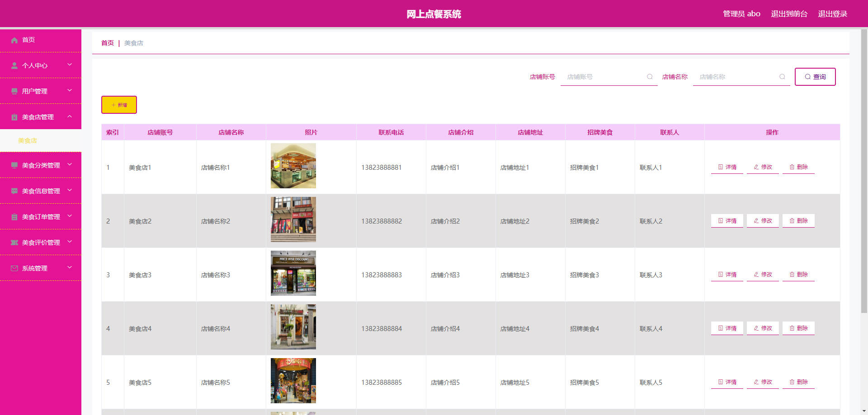Click the 新增 add button
Image resolution: width=868 pixels, height=415 pixels.
119,105
